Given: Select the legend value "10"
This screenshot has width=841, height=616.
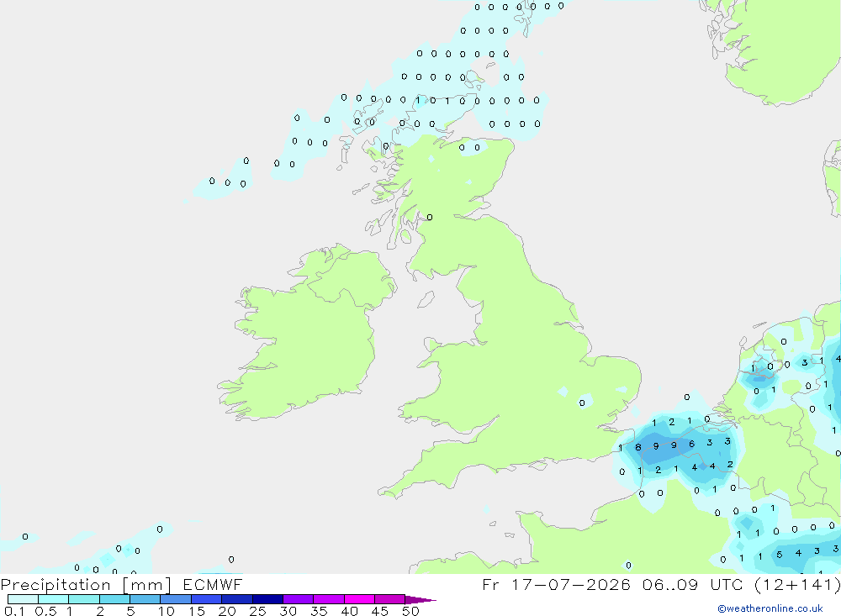Looking at the screenshot, I should (167, 611).
